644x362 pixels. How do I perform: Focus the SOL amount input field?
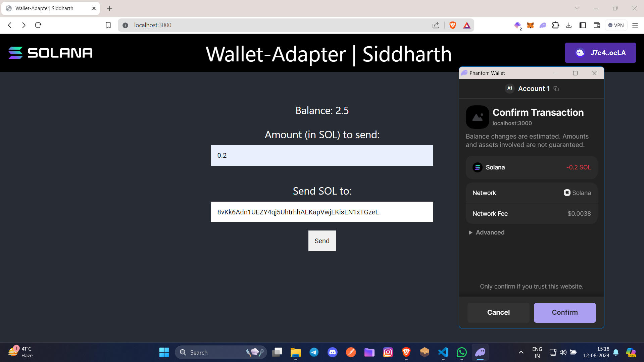[322, 155]
